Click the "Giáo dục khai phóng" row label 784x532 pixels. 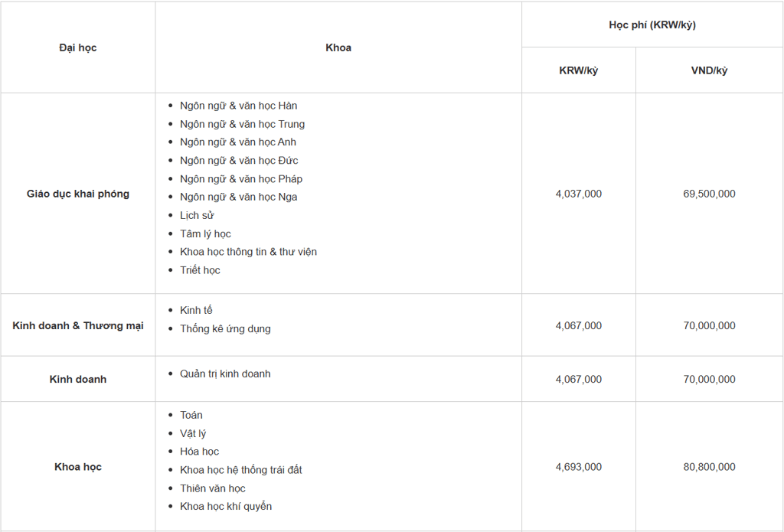[78, 194]
